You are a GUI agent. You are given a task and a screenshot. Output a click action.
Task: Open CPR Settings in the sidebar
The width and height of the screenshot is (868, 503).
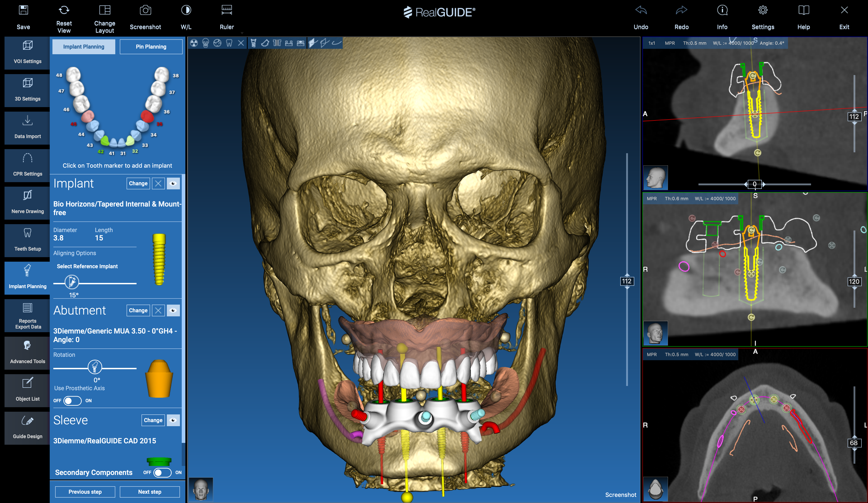click(x=27, y=165)
